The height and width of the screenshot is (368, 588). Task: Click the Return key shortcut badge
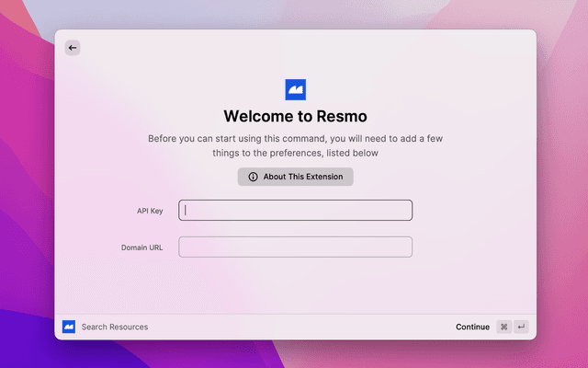(x=521, y=327)
